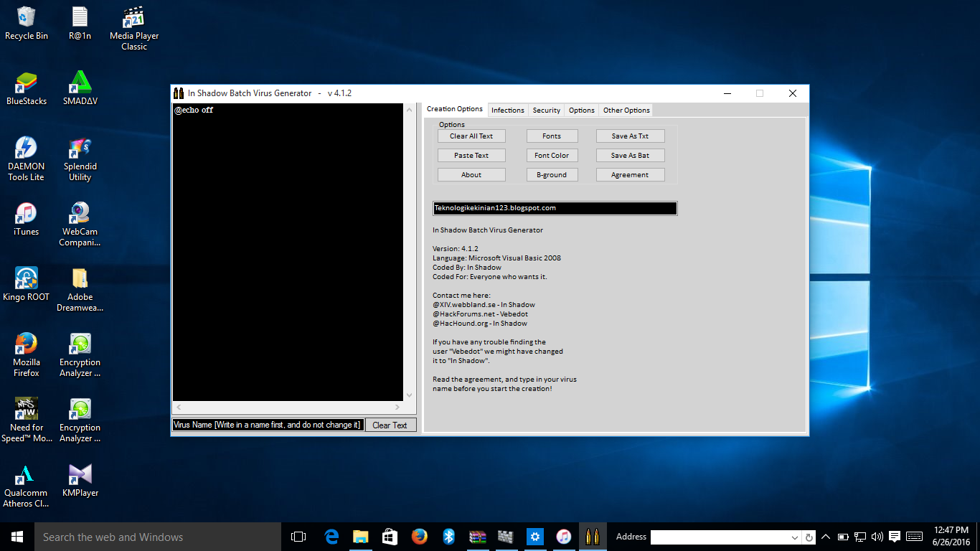Viewport: 980px width, 551px height.
Task: Expand the taskbar Address dropdown arrow
Action: 795,537
